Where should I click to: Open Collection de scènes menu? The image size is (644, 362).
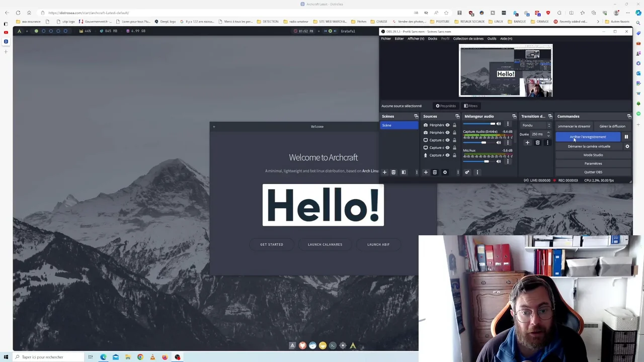pyautogui.click(x=468, y=39)
